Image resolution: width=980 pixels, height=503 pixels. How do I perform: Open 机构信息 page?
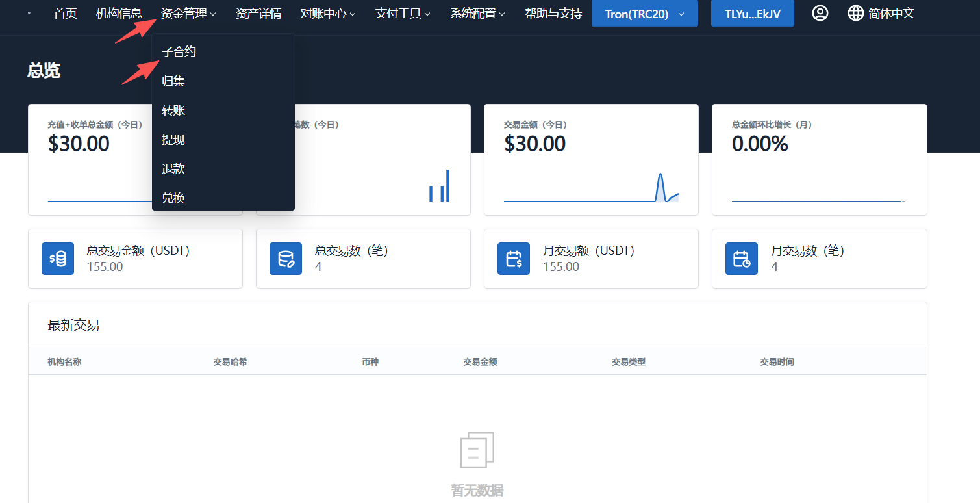tap(119, 14)
